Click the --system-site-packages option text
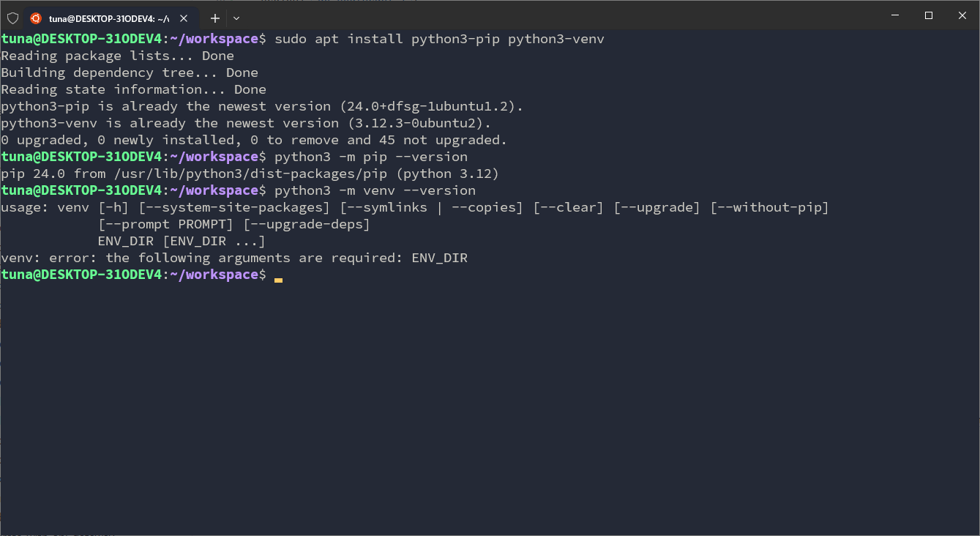The width and height of the screenshot is (980, 536). pyautogui.click(x=234, y=207)
